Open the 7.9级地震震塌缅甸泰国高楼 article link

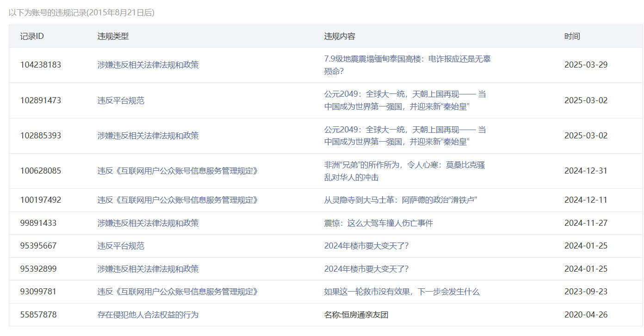click(x=408, y=65)
